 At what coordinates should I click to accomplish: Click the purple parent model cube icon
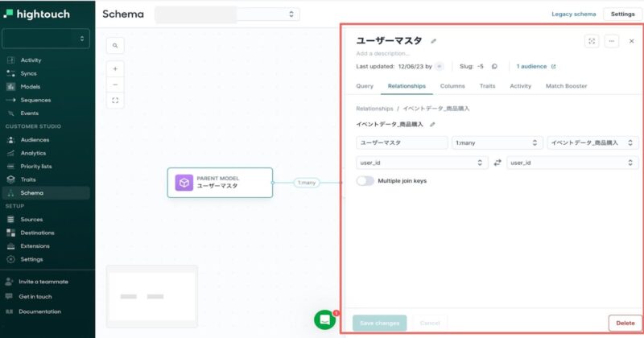point(184,183)
